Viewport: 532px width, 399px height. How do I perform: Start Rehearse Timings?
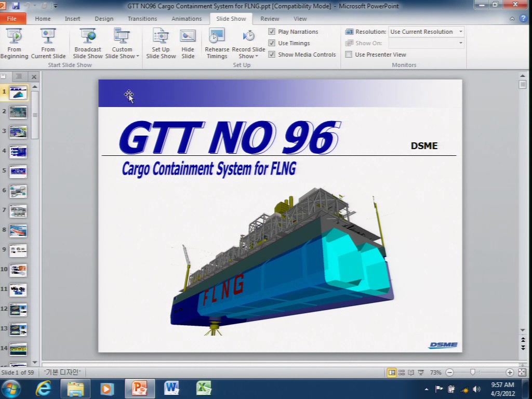click(217, 44)
